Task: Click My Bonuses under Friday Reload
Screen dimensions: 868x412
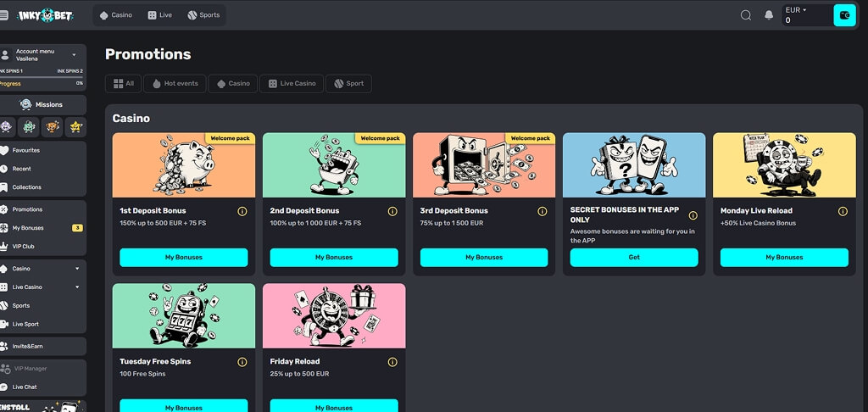Action: [x=334, y=405]
